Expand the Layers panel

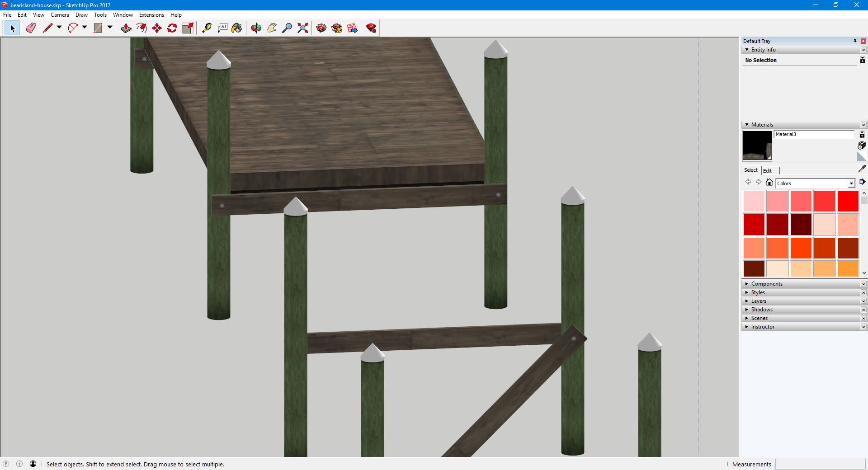(x=759, y=301)
